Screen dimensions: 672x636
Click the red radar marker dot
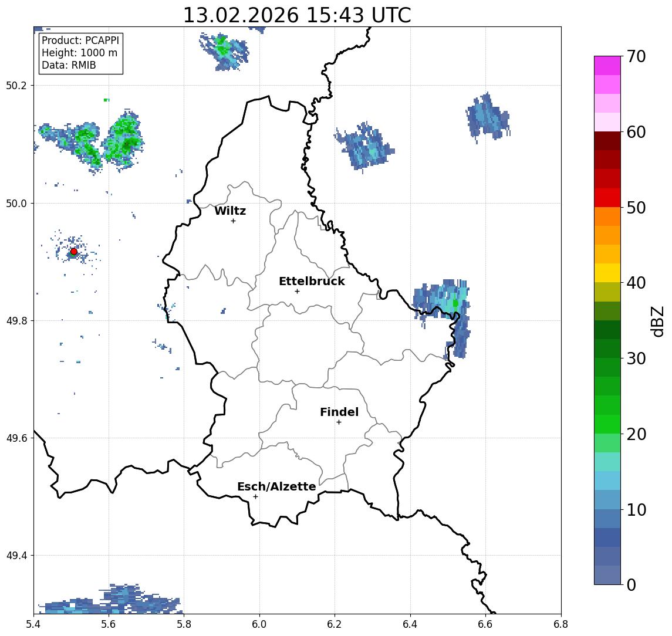pyautogui.click(x=74, y=252)
